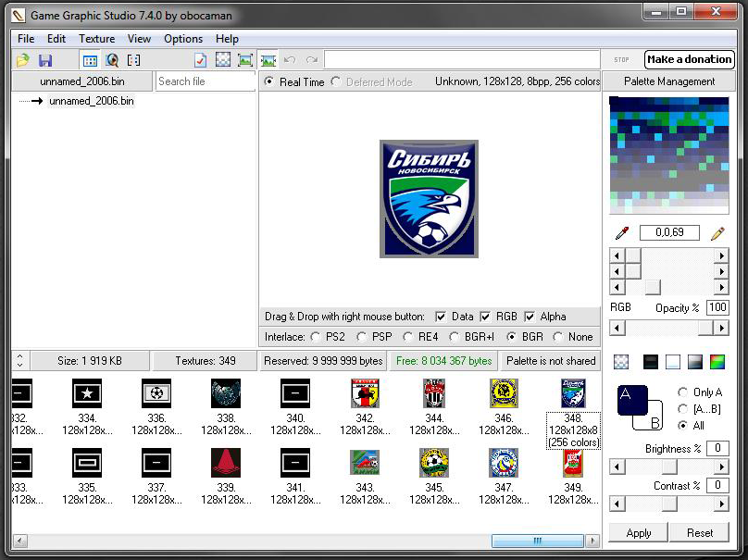Click the Contrast slider thumb
This screenshot has height=560, width=748.
pyautogui.click(x=669, y=504)
